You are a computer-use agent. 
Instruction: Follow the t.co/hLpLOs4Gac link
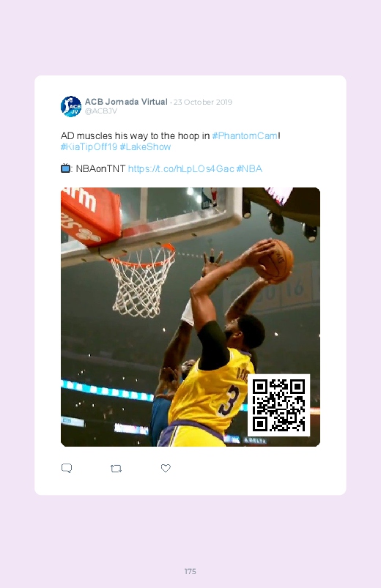click(181, 168)
